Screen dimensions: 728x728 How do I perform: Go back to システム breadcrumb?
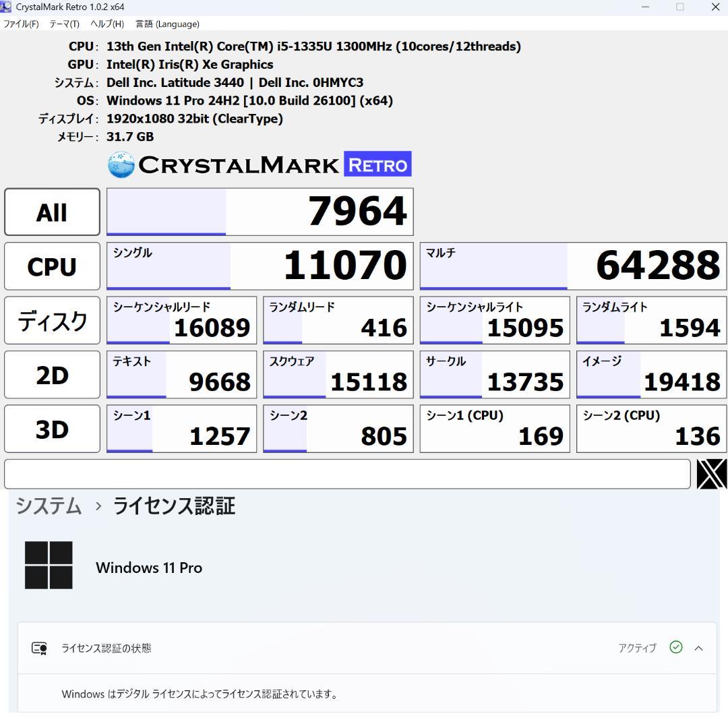49,506
